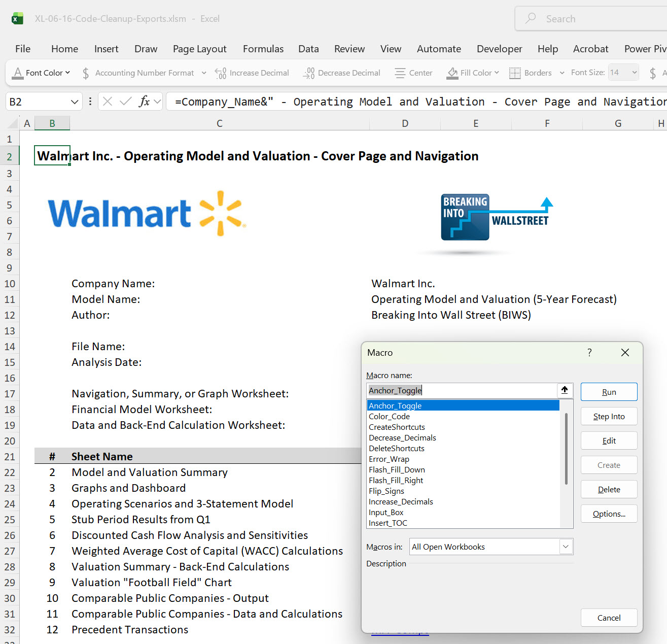Open the Help tab
The width and height of the screenshot is (667, 644).
548,49
